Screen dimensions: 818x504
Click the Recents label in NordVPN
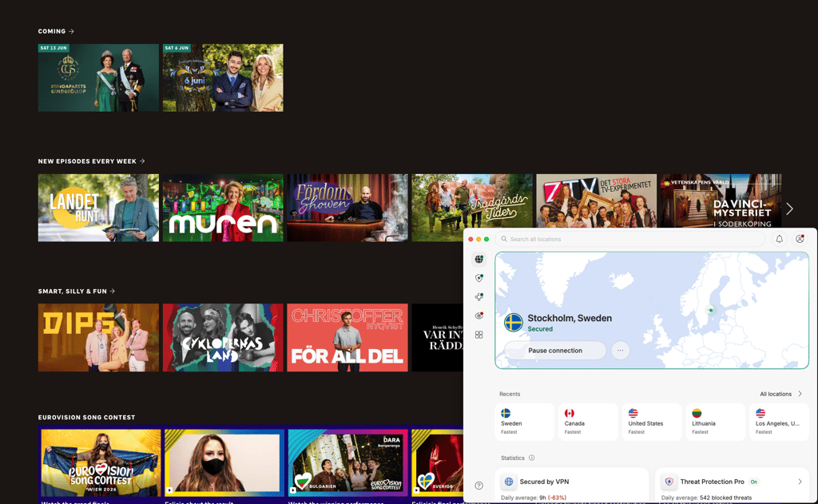(510, 394)
